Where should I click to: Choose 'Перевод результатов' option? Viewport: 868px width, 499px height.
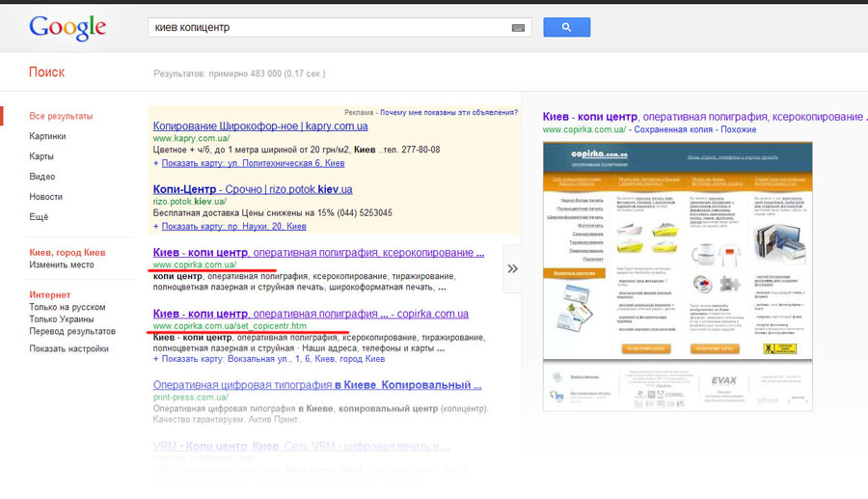point(72,331)
